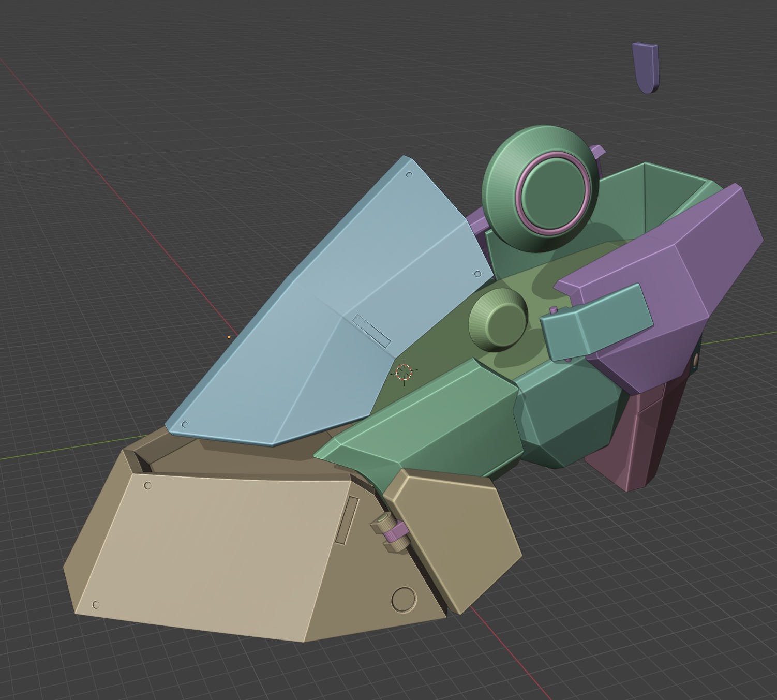Viewport: 777px width, 700px height.
Task: Click the circular recess on the tan side
Action: [x=404, y=600]
